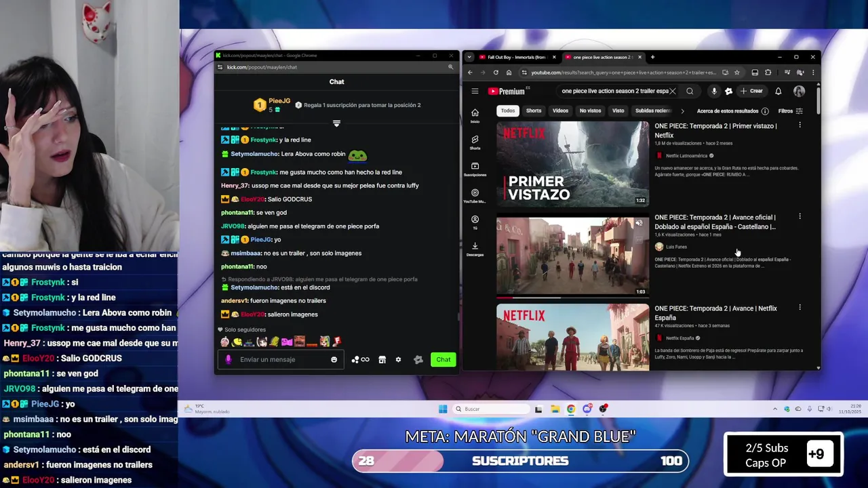Open a new Chrome tab

pyautogui.click(x=652, y=57)
